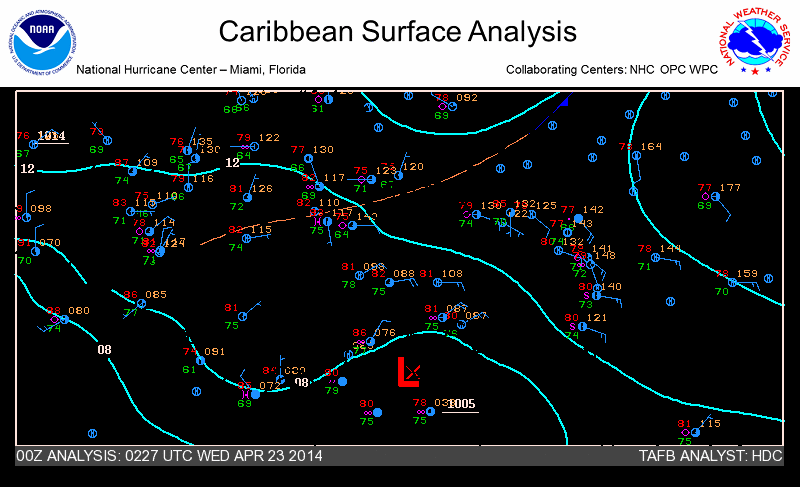Select the red L low pressure symbol

pos(408,372)
